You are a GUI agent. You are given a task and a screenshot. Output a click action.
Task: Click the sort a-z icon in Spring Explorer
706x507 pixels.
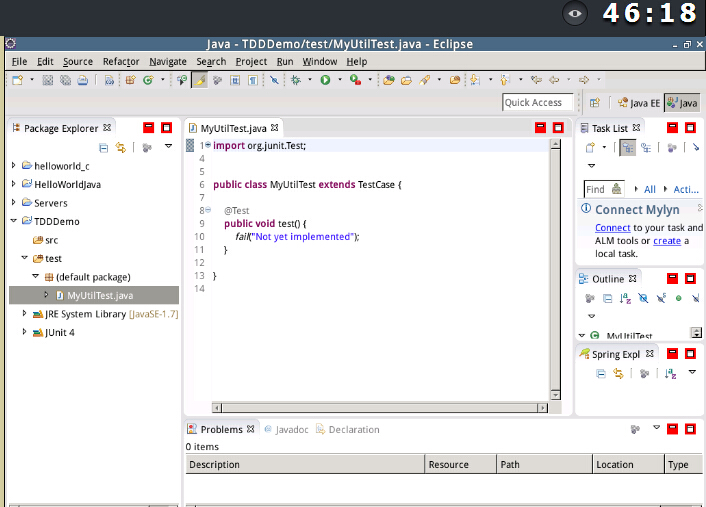tap(670, 373)
